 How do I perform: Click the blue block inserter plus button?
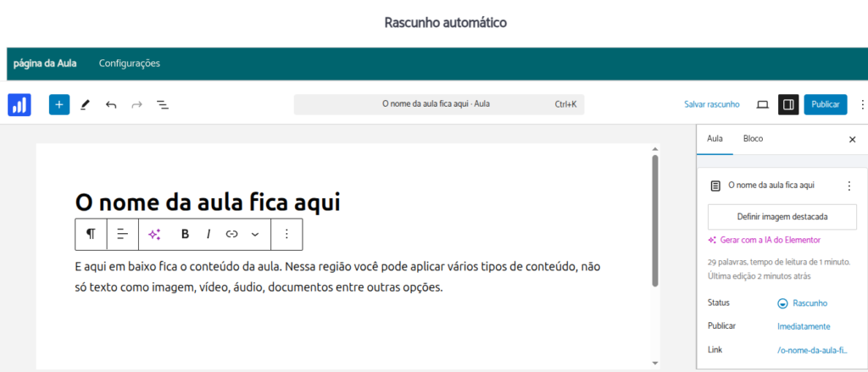click(59, 105)
